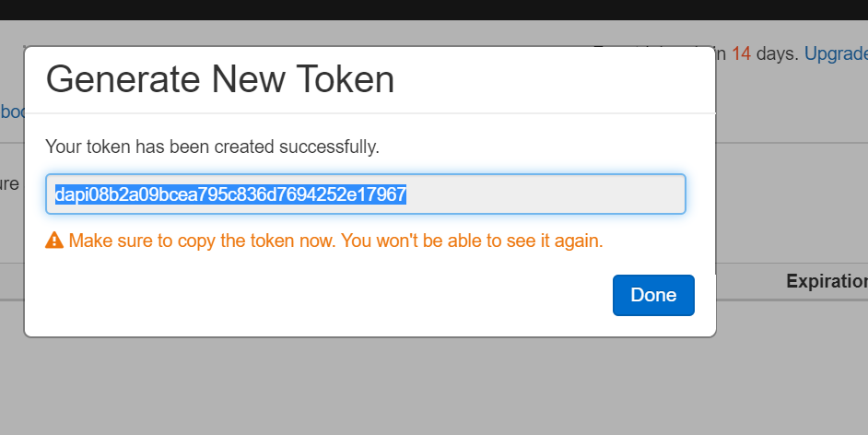Click the dimmed page area right of dialog

[792, 184]
